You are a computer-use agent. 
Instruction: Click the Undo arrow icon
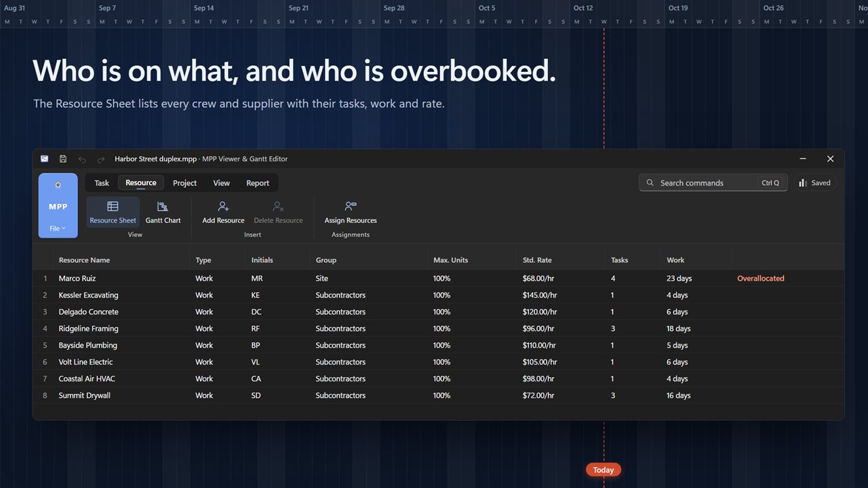[82, 159]
